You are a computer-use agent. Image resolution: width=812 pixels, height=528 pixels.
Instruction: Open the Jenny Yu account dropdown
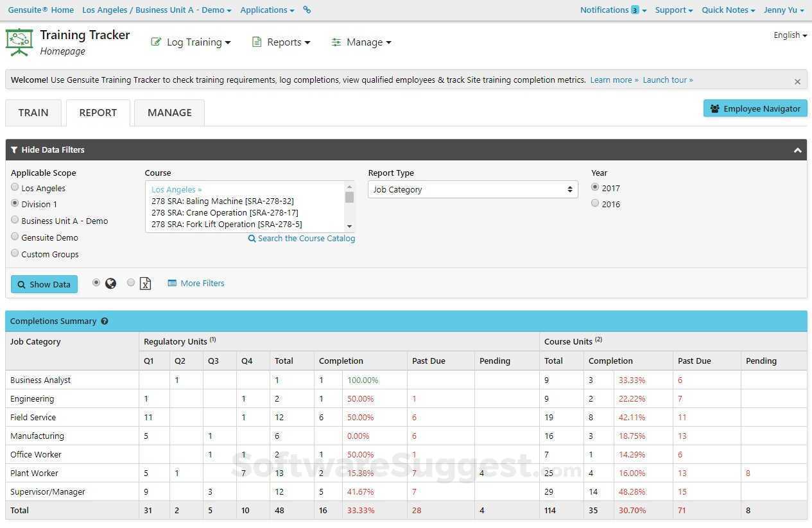coord(783,10)
